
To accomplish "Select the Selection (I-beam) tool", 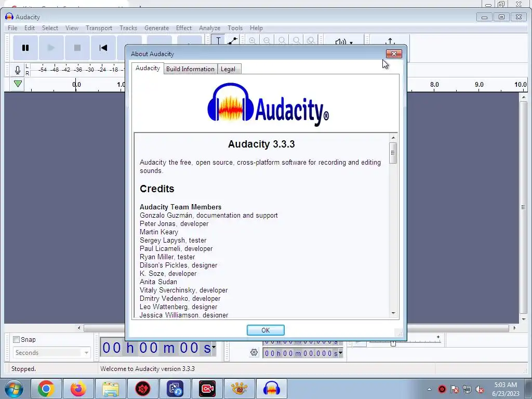I will [218, 41].
